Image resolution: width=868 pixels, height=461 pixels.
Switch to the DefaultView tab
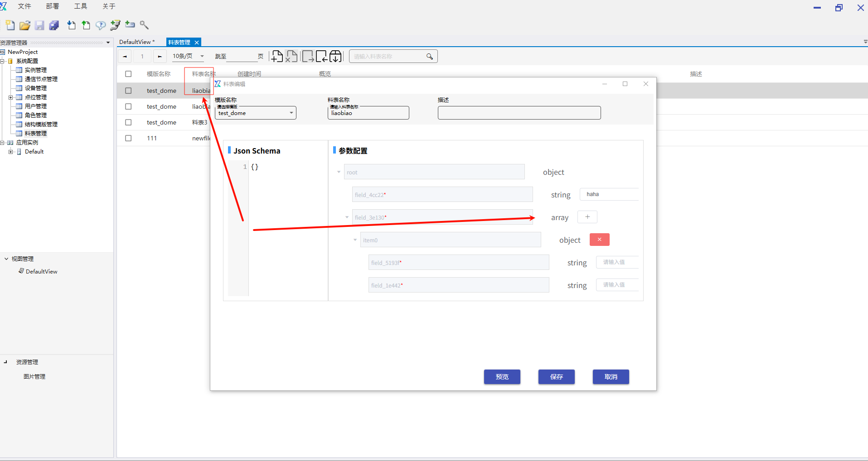tap(136, 42)
